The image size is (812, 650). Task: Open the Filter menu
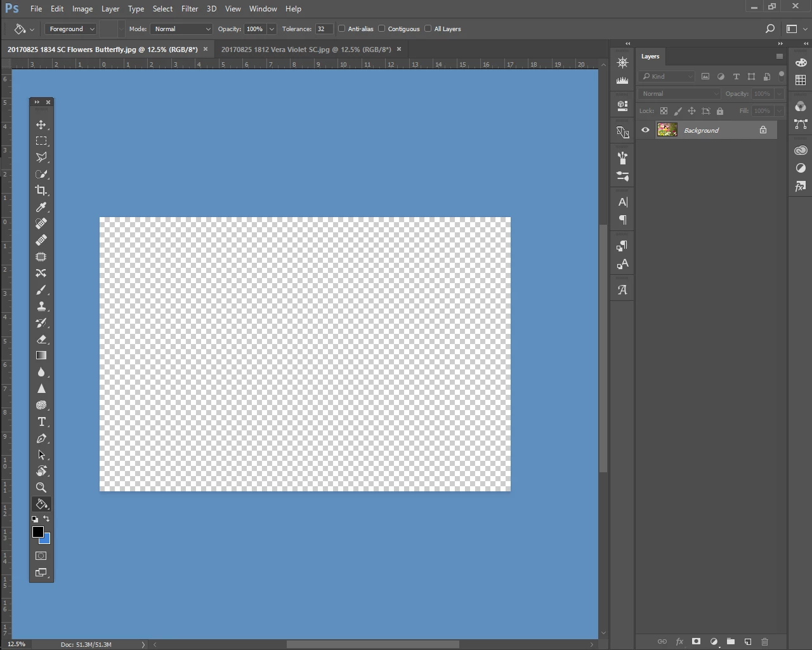coord(190,9)
